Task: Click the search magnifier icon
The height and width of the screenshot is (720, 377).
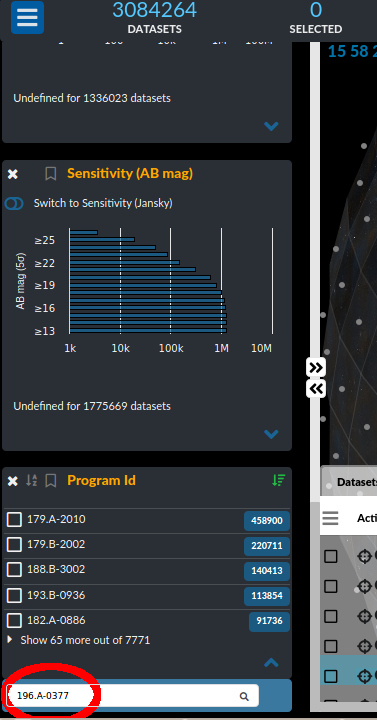Action: 244,697
